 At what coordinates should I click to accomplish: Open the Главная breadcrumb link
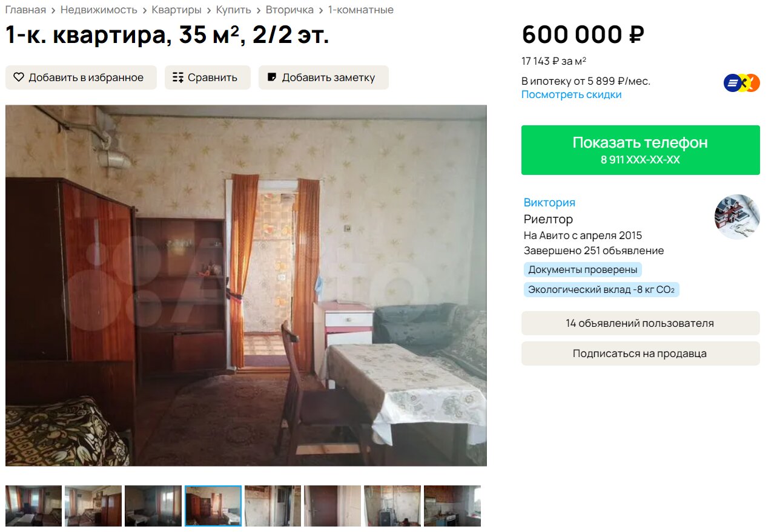pyautogui.click(x=25, y=10)
